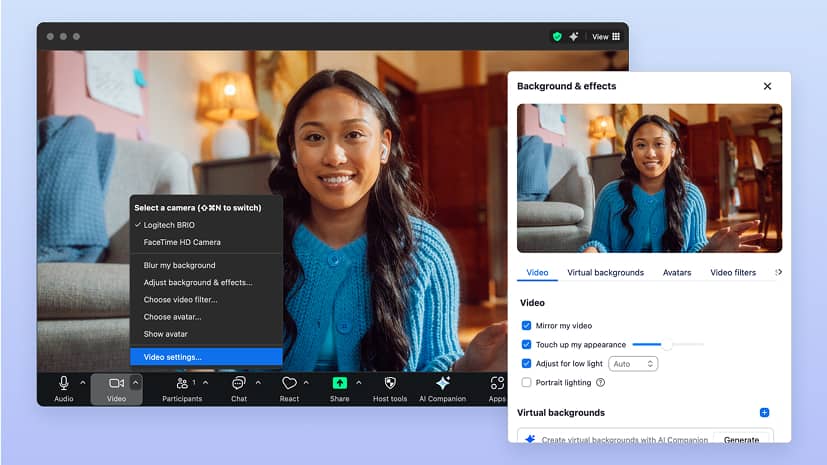Start screen sharing with the green Share icon

pos(339,384)
